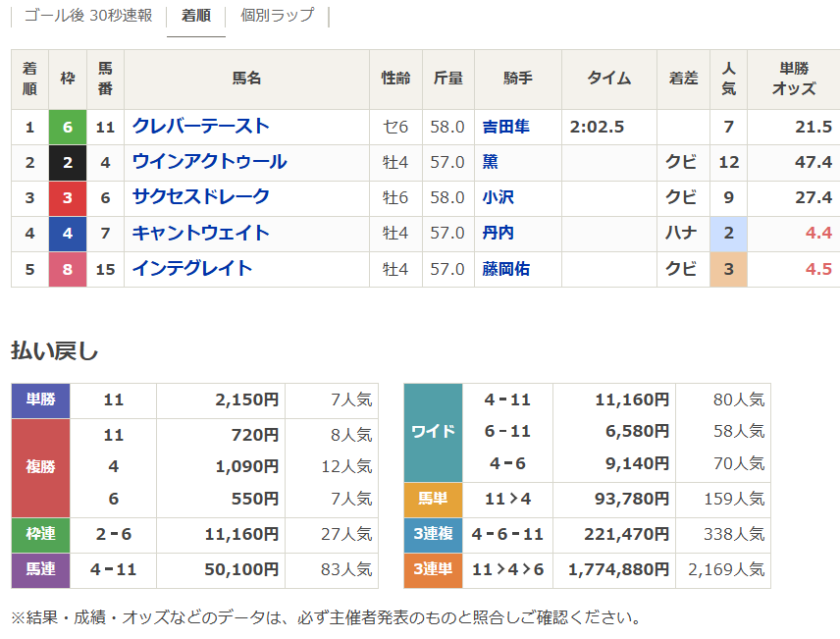Click pink frame number 8 cell
The image size is (840, 639).
click(x=68, y=269)
